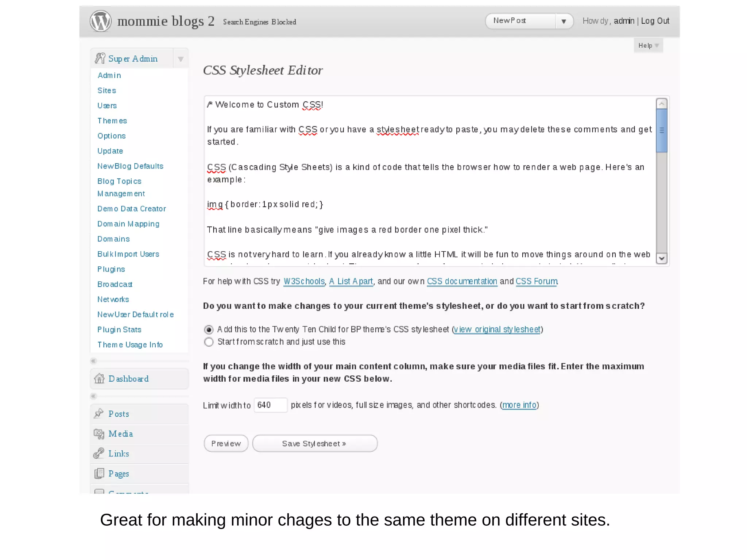Image resolution: width=747 pixels, height=560 pixels.
Task: Click 'view original stylesheet' link
Action: pyautogui.click(x=497, y=329)
